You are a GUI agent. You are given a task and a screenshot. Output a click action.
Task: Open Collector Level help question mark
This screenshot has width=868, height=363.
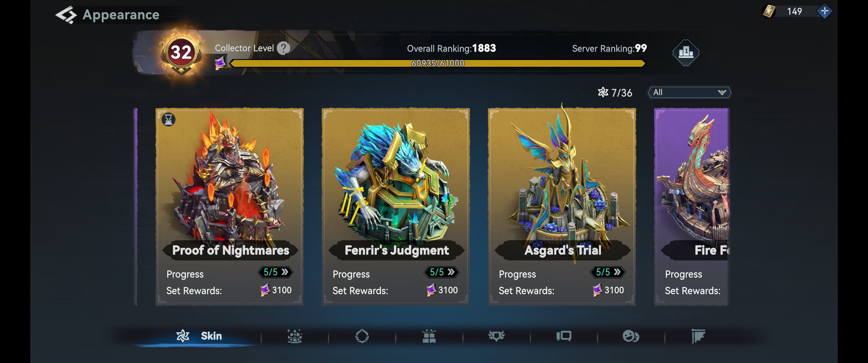click(x=283, y=48)
